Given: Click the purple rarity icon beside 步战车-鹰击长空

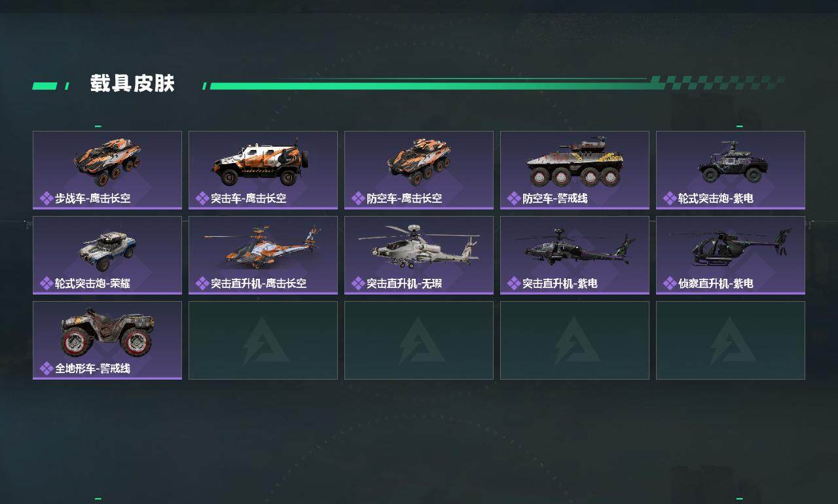Looking at the screenshot, I should [x=46, y=198].
